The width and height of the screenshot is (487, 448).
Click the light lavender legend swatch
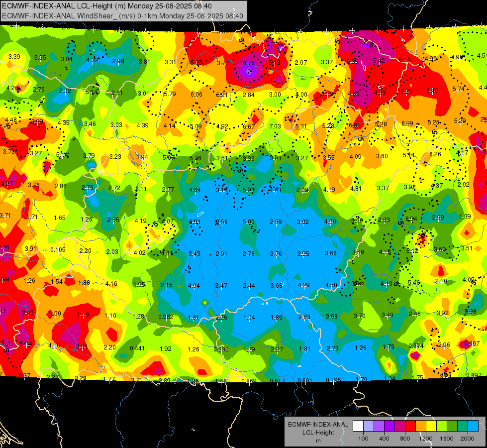click(369, 426)
